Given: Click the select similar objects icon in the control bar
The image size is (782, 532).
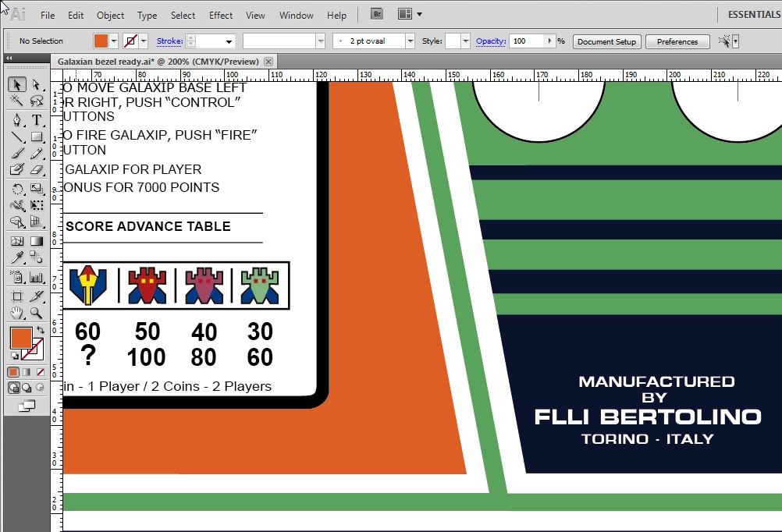Looking at the screenshot, I should coord(723,41).
